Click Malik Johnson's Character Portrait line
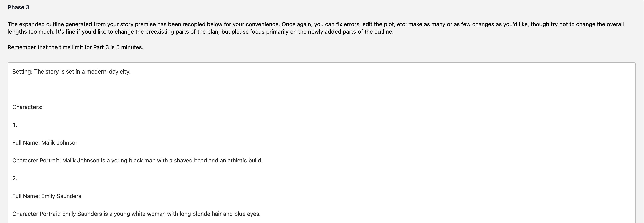The height and width of the screenshot is (223, 644). click(137, 160)
